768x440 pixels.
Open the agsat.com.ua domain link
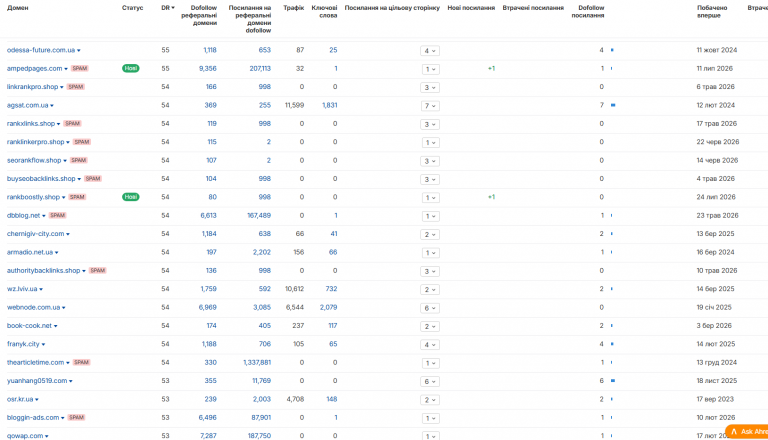pyautogui.click(x=27, y=105)
